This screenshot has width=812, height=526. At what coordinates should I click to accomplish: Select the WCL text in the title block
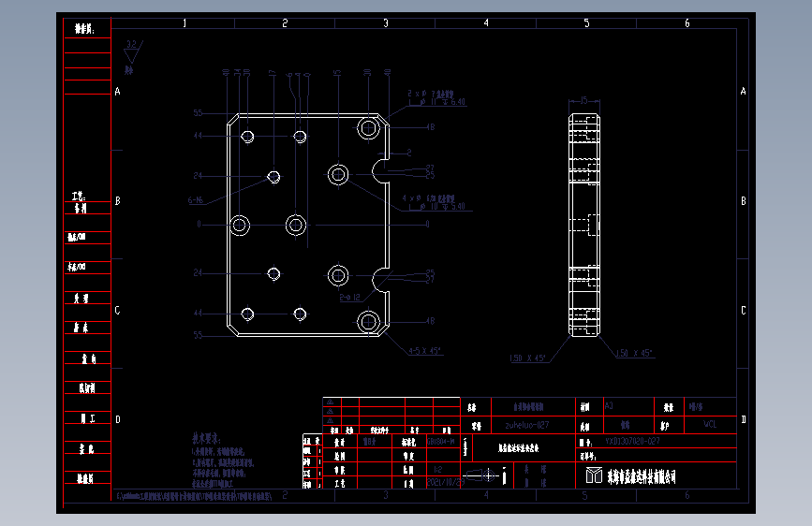(710, 424)
